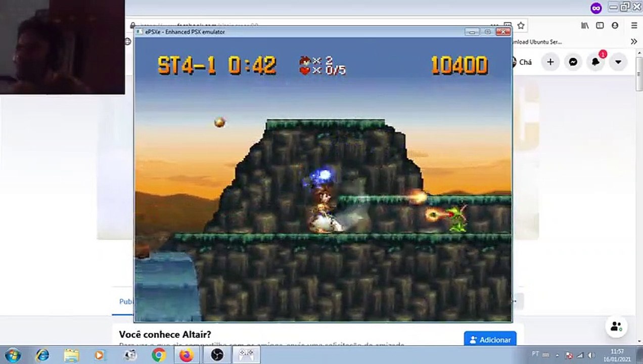Open the network tray icon

[x=580, y=355]
